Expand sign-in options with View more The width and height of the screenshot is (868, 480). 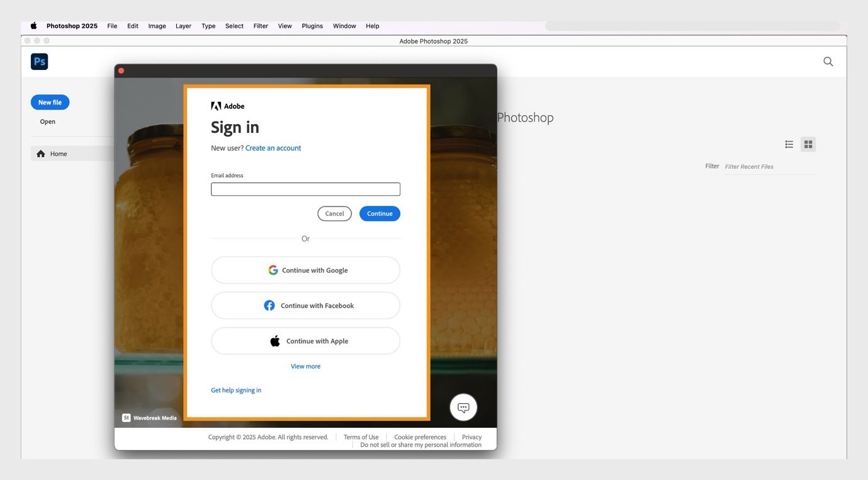point(305,366)
